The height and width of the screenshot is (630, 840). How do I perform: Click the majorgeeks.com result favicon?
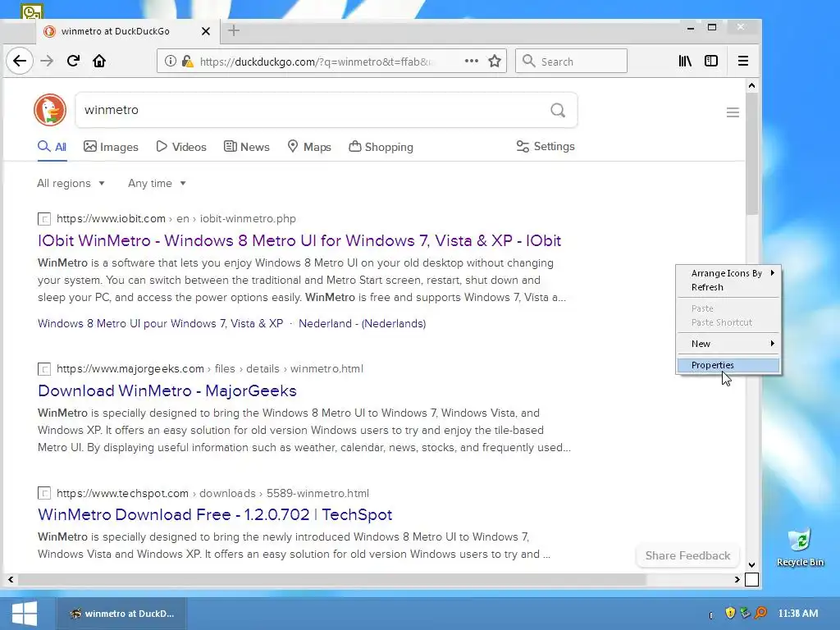point(44,368)
